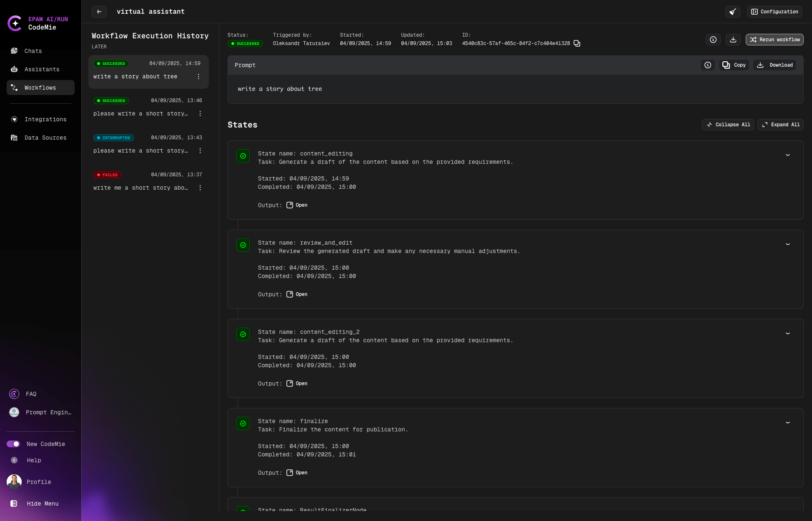
Task: Click the back arrow next to virtual assistant
Action: tap(99, 12)
